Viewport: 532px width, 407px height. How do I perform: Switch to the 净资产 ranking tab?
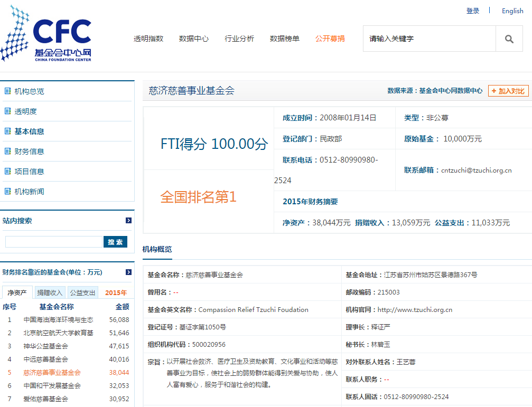tap(17, 292)
